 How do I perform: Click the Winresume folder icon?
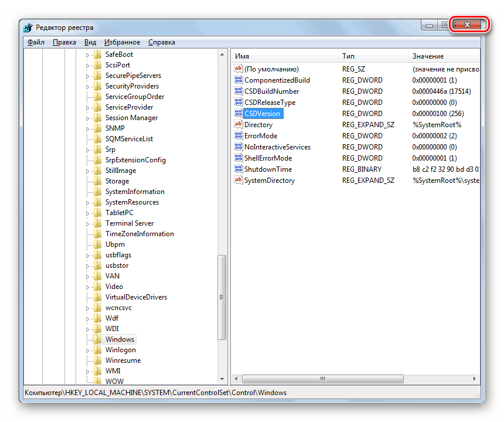click(98, 360)
